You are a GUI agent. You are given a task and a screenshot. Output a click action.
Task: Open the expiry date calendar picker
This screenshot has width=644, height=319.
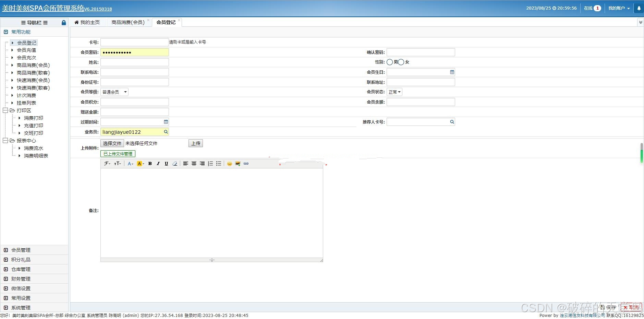[166, 122]
